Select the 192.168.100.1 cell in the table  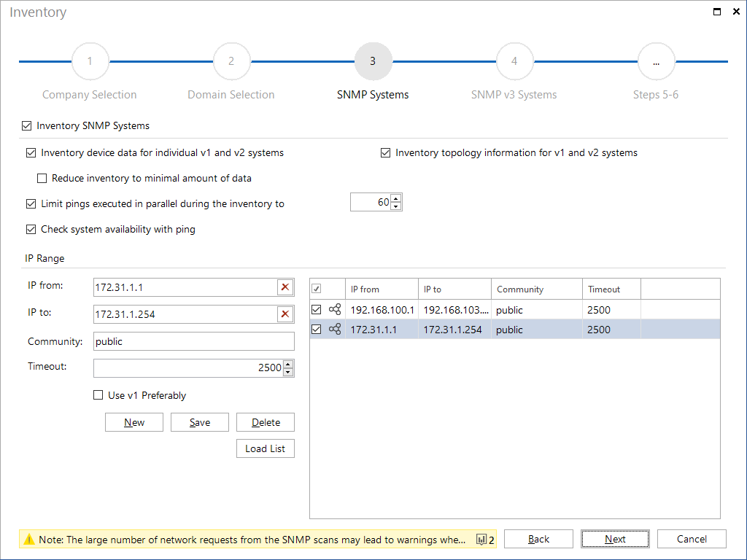[x=382, y=310]
